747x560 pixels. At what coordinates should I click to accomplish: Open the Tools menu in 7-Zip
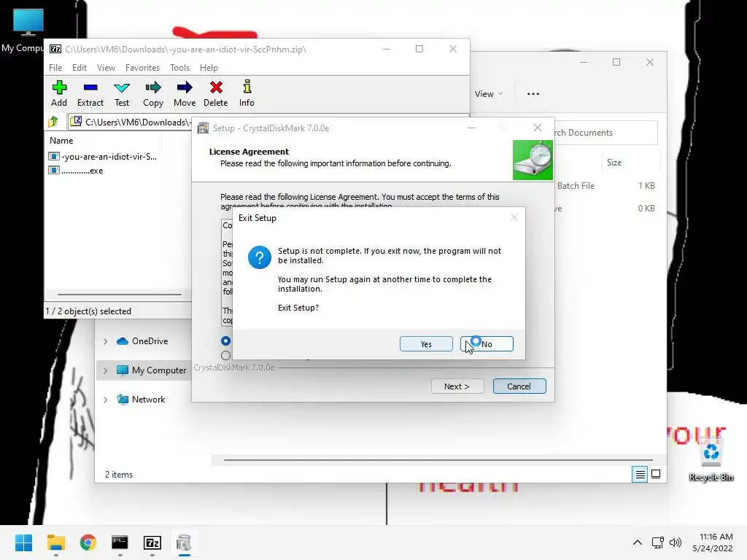[179, 68]
